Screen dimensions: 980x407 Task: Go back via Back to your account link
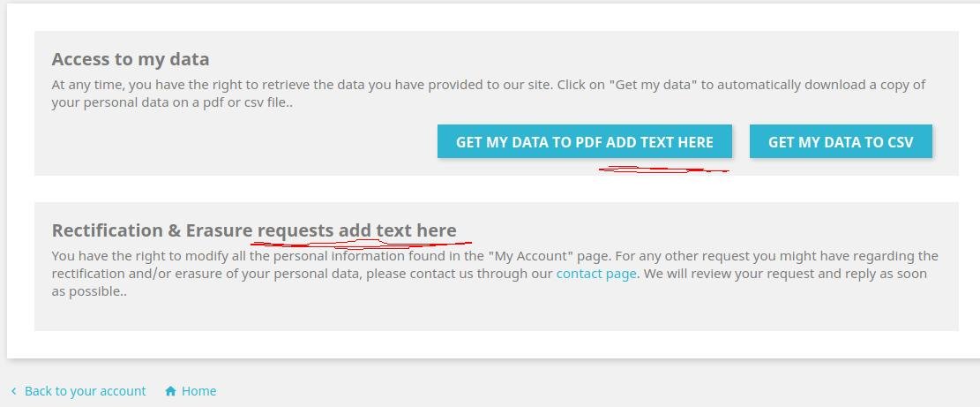(x=85, y=391)
